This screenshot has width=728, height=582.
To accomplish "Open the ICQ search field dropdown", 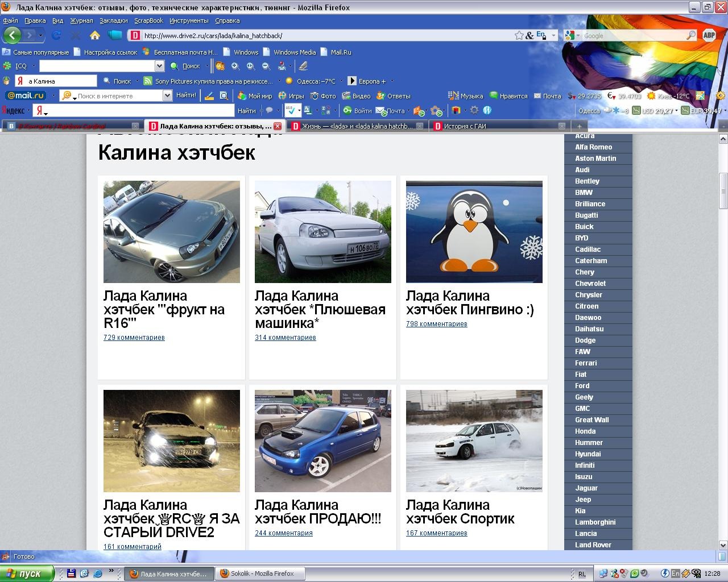I will tap(159, 66).
